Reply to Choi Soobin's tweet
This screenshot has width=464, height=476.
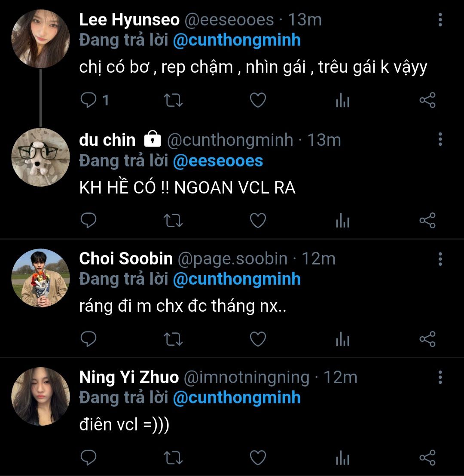click(89, 339)
